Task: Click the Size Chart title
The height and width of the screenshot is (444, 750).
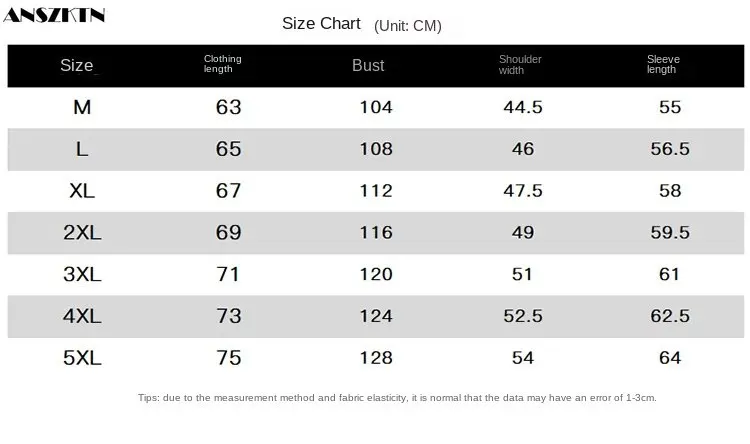Action: [x=321, y=24]
